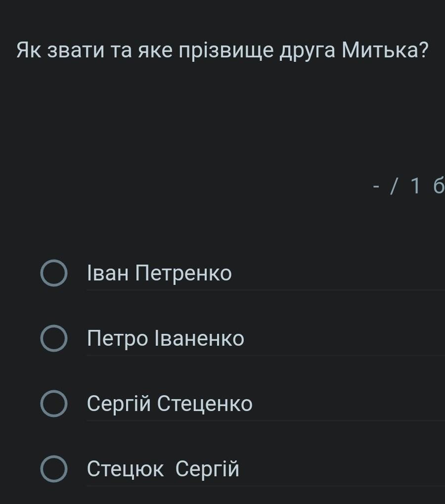Click the word "Митька?" in the question
Viewport: 445px width, 504px height.
385,50
